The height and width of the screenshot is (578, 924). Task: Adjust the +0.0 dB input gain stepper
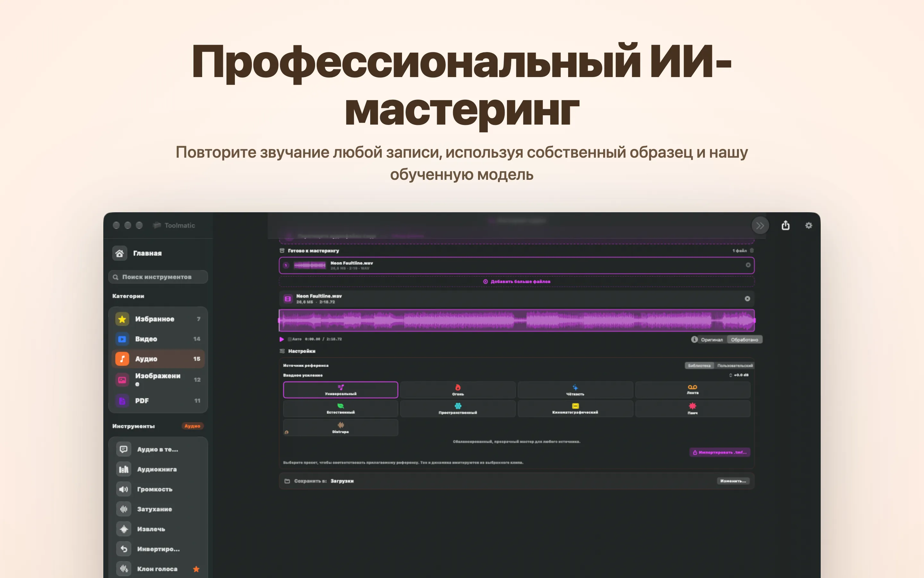coord(731,375)
